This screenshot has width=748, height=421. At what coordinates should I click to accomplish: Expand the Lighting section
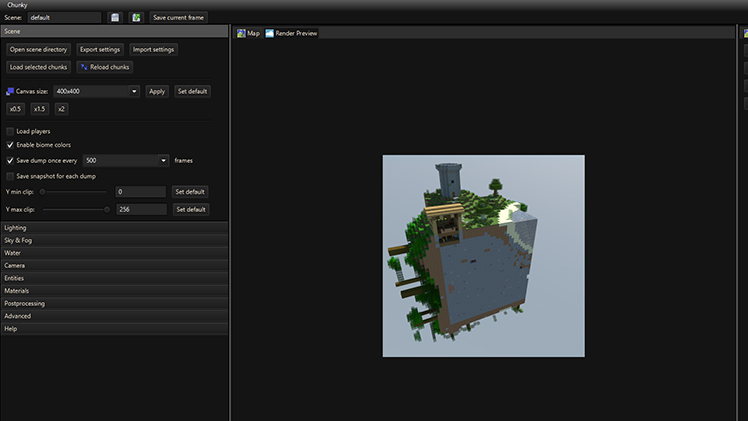click(x=114, y=228)
